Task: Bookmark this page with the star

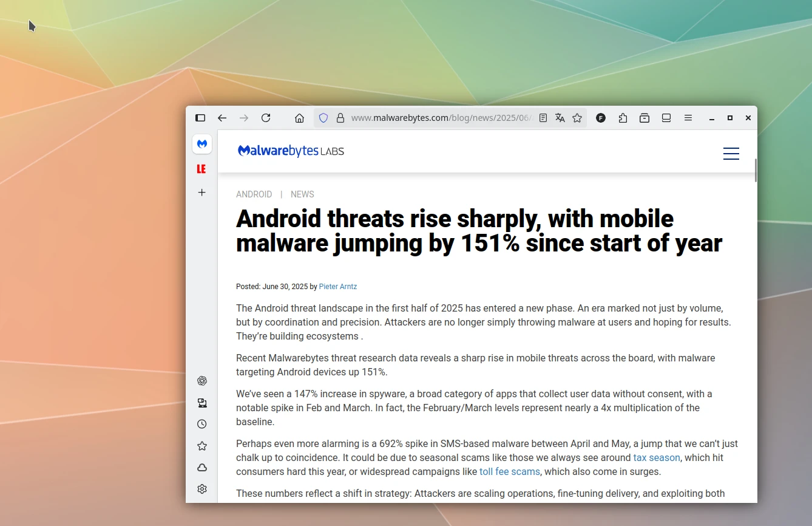Action: tap(577, 118)
